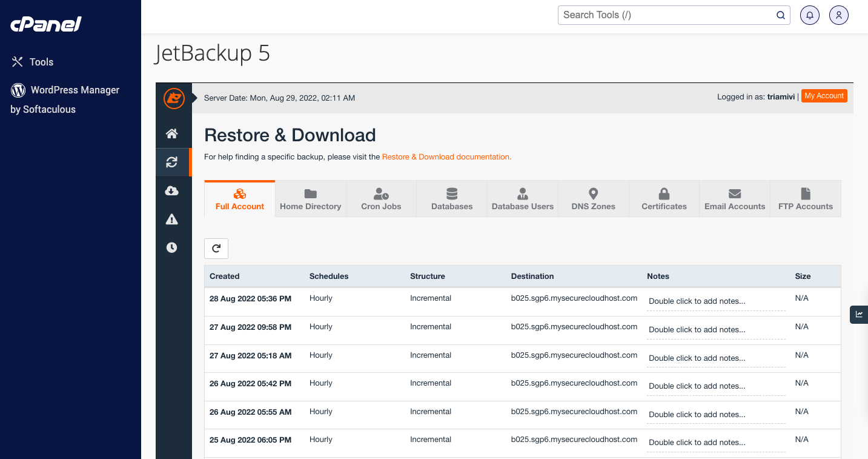Click the search magnifier icon
Screen dimensions: 868x459
tap(781, 16)
